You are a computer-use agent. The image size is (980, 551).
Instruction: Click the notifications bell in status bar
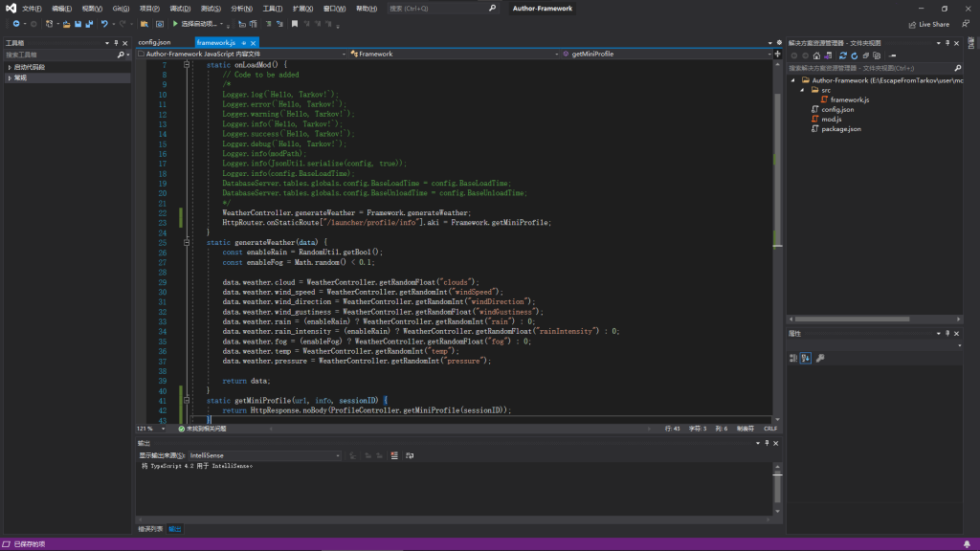(x=967, y=544)
